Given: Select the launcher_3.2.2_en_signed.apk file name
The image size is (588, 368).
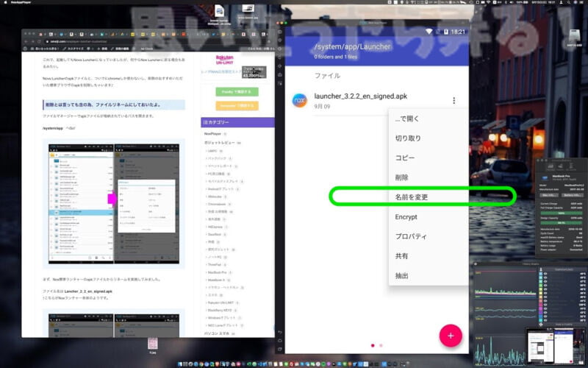Looking at the screenshot, I should tap(360, 96).
